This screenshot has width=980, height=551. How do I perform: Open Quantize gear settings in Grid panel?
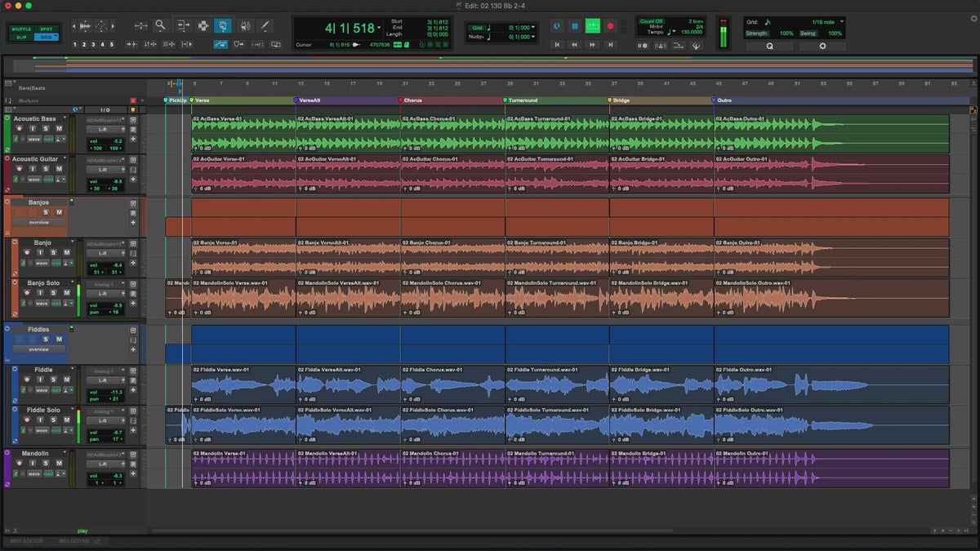tap(822, 47)
